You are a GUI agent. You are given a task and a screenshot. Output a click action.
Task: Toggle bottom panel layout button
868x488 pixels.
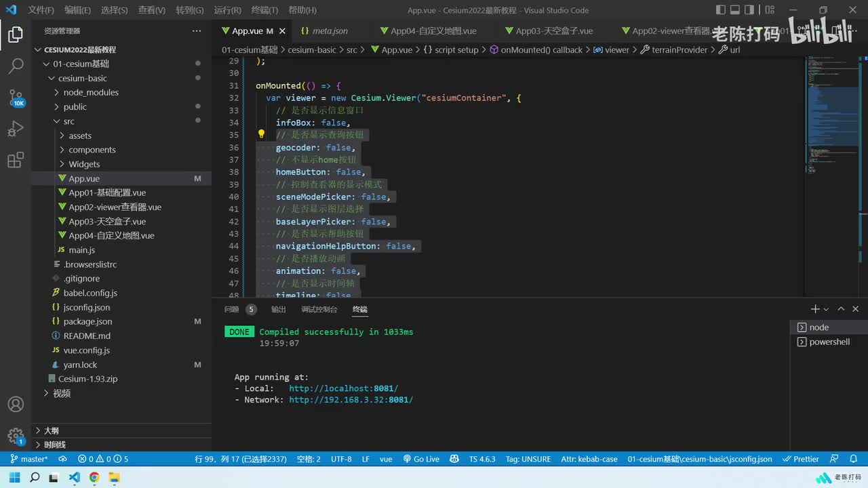734,10
